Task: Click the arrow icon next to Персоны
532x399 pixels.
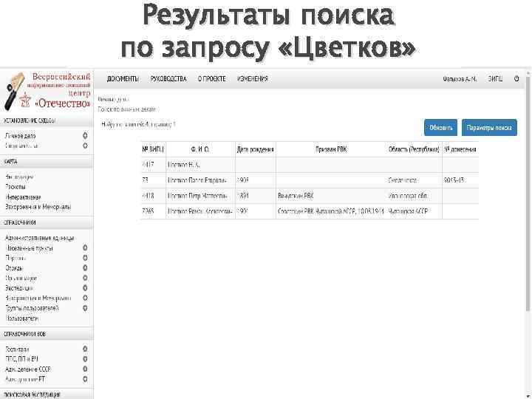Action: point(85,258)
